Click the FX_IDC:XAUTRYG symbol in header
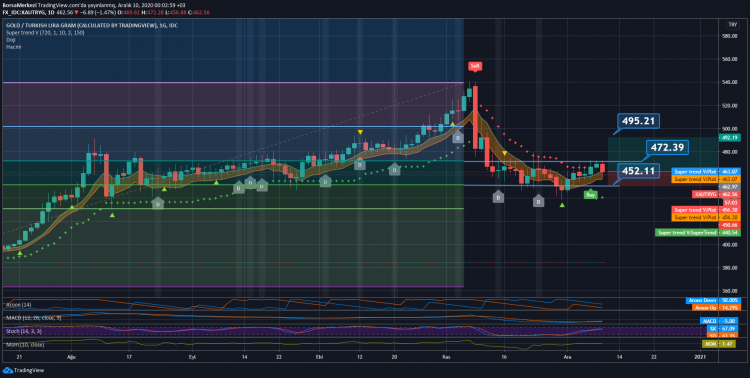The width and height of the screenshot is (750, 378). coord(24,12)
